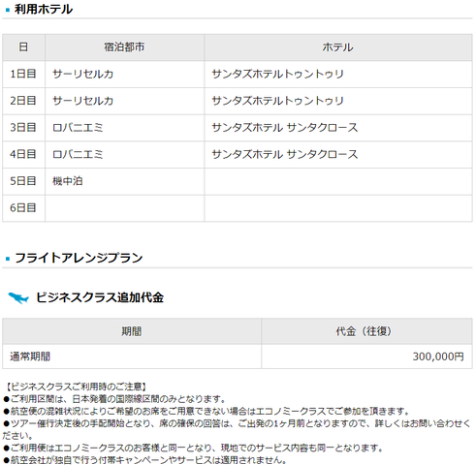Click サンタズホテル サンタクロース in the 3日目 row
Screen dimensions: 476x465
click(x=285, y=128)
